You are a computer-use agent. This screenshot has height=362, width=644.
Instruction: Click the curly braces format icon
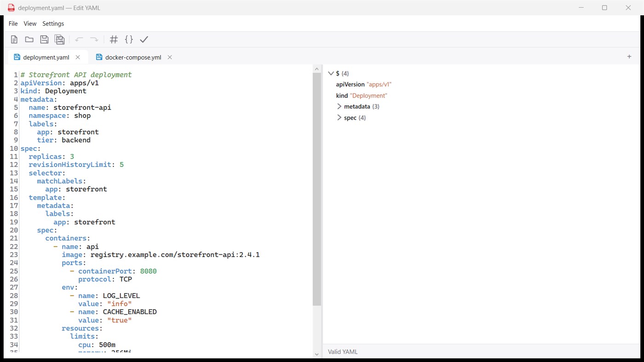[x=129, y=40]
